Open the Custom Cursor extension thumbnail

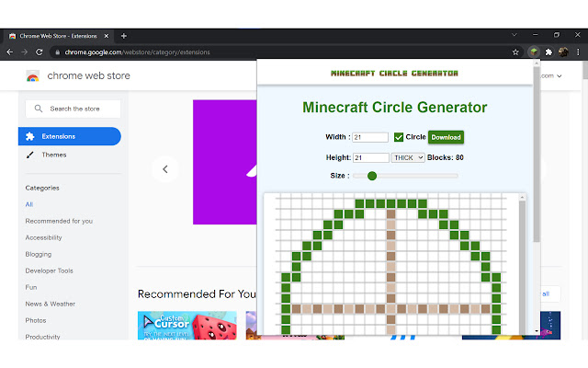point(187,325)
